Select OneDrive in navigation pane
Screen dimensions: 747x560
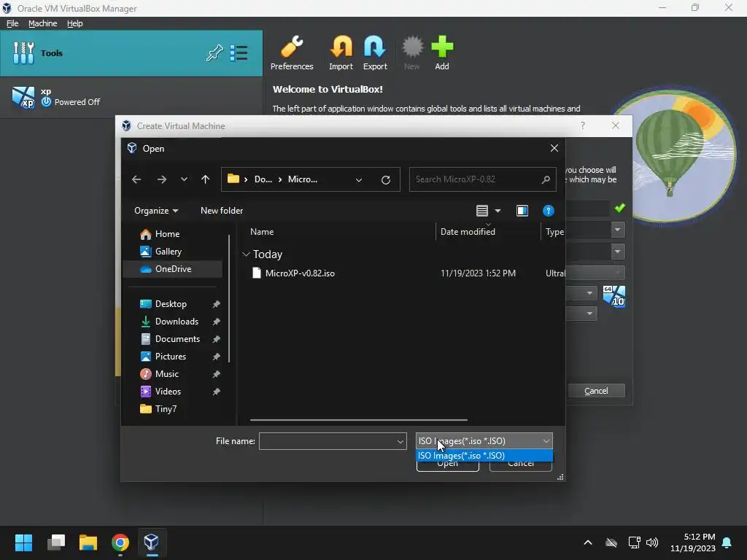[x=173, y=269]
